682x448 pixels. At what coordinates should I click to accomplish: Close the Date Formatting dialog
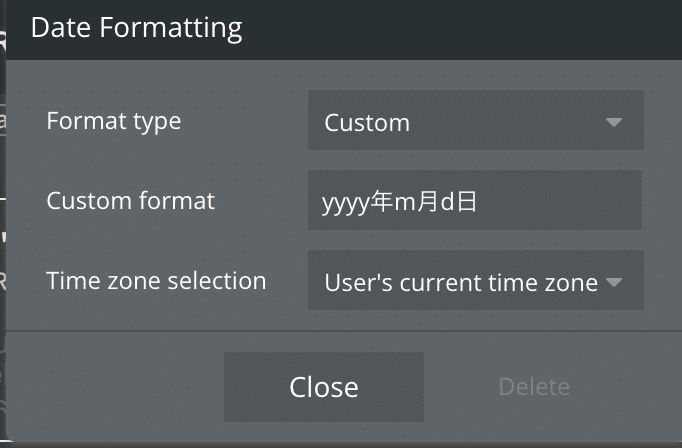tap(324, 387)
